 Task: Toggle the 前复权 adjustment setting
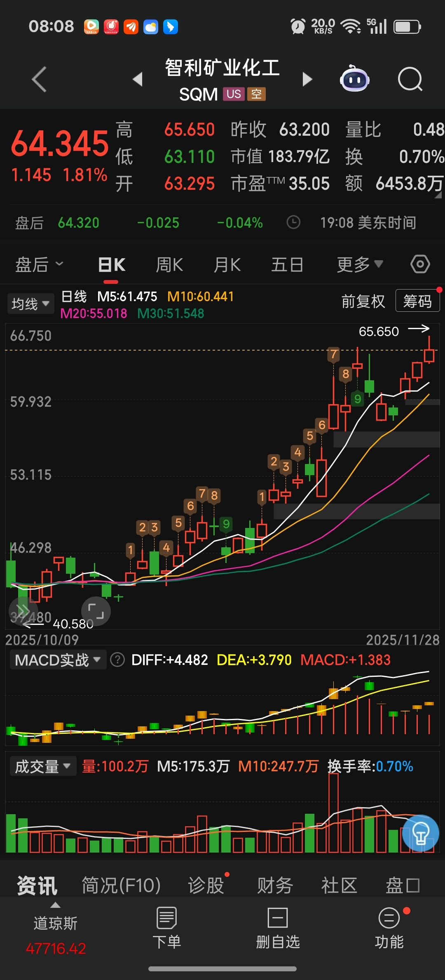point(363,302)
